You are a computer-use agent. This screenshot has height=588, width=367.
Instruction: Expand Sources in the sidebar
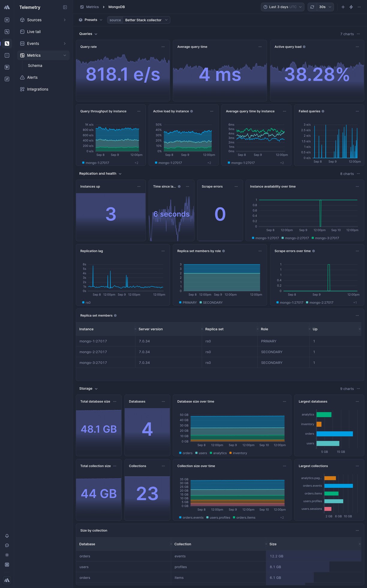[x=65, y=20]
